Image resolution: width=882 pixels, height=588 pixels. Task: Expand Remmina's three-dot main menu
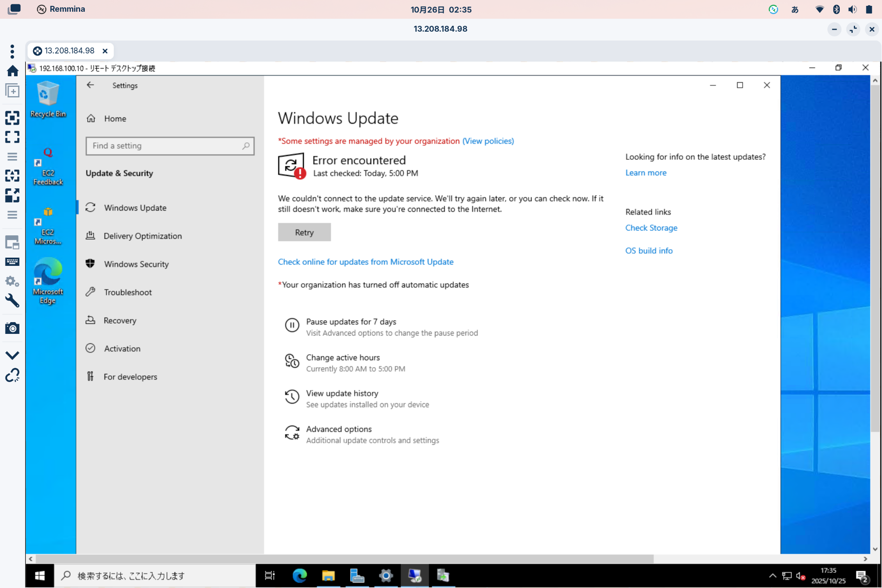[x=13, y=51]
